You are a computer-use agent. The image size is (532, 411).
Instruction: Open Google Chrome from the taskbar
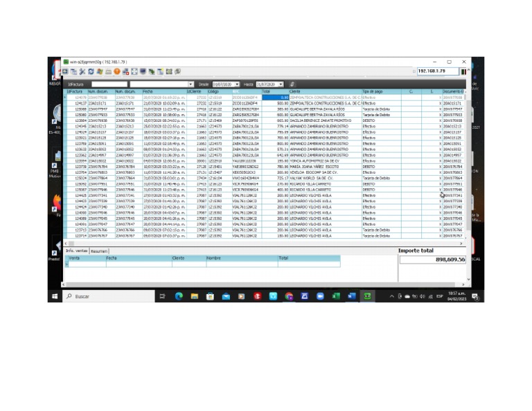coord(289,296)
